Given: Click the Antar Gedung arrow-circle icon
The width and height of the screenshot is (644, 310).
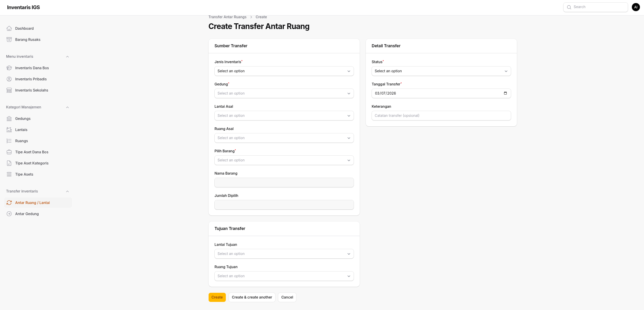Looking at the screenshot, I should tap(9, 214).
